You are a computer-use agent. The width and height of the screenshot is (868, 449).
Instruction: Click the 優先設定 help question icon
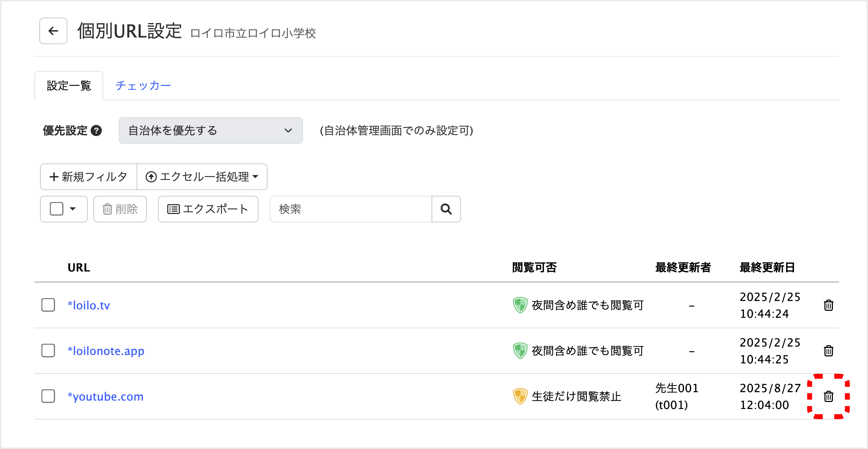[x=96, y=130]
